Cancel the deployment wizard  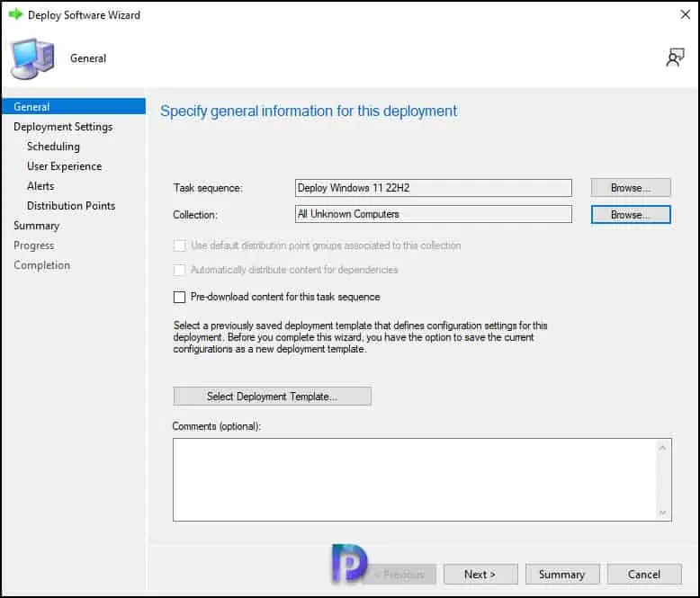pos(643,574)
